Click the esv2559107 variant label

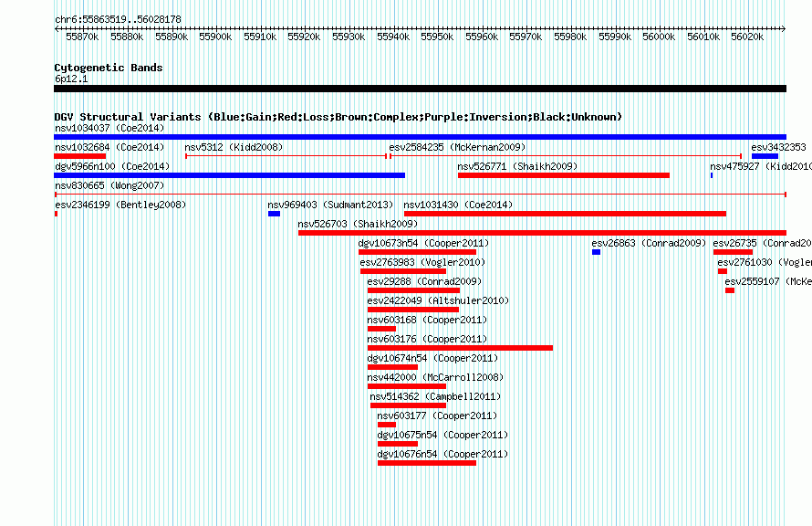pos(768,281)
